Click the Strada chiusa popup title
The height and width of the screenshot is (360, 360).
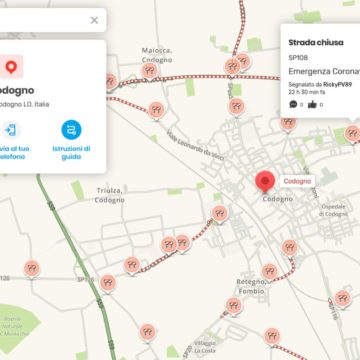tap(316, 42)
